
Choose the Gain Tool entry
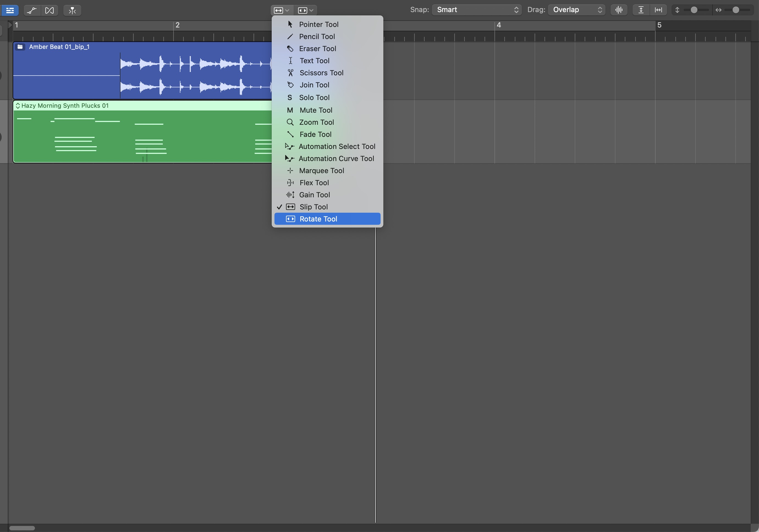click(x=327, y=195)
